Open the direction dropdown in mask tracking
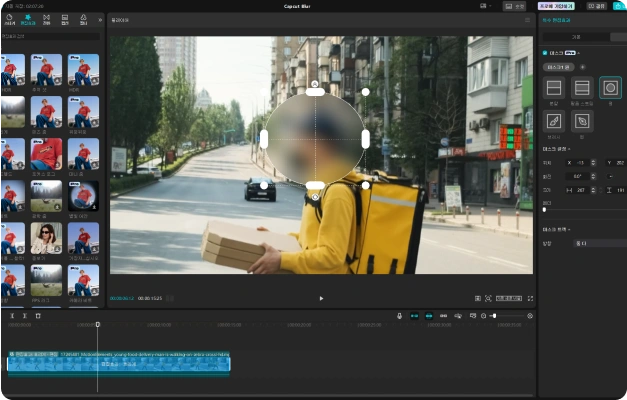 coord(600,243)
